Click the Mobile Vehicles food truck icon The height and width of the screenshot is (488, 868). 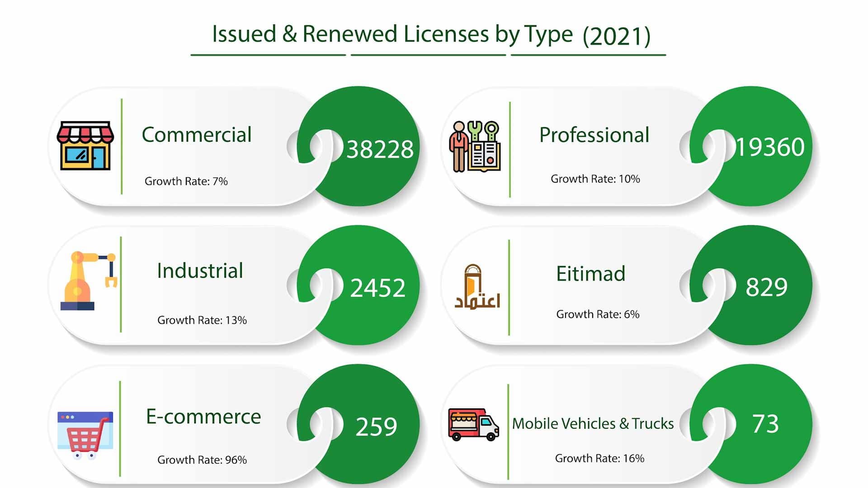coord(474,424)
